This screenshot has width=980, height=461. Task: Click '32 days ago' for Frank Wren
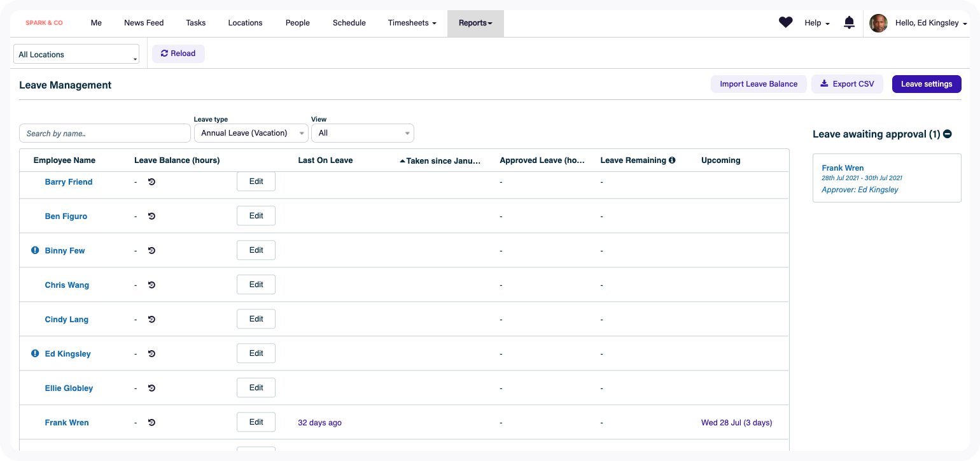click(319, 423)
